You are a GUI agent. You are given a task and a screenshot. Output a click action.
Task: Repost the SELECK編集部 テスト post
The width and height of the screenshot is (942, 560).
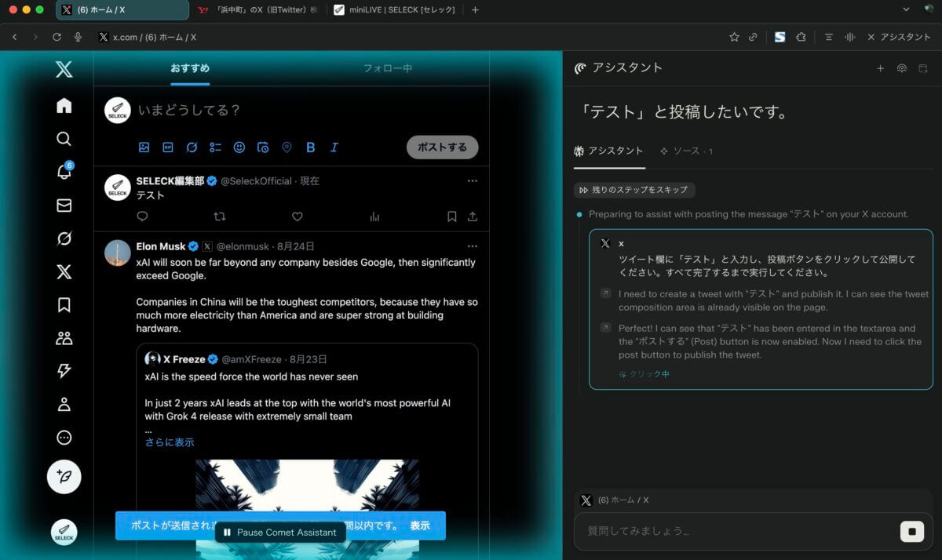[x=220, y=216]
